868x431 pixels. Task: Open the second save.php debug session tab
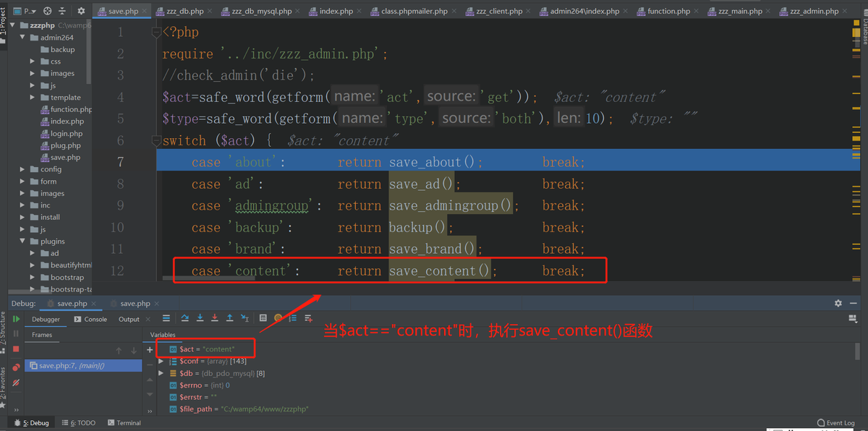coord(135,304)
